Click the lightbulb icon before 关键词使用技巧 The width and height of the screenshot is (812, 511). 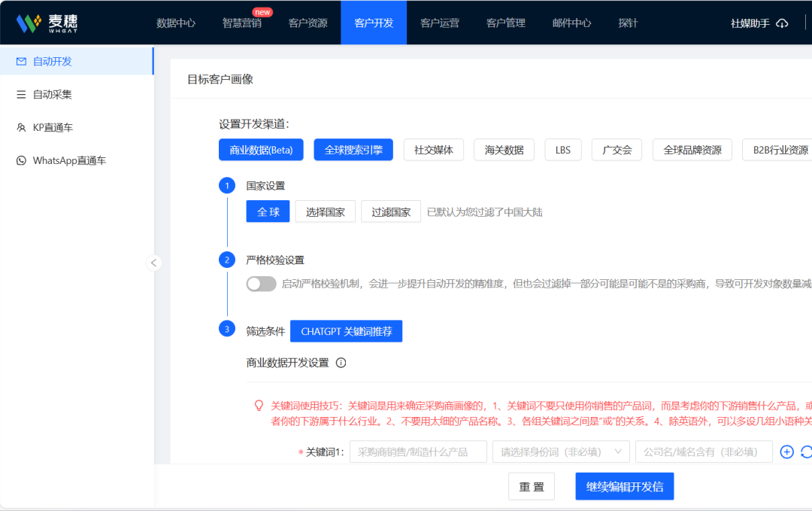coord(259,406)
